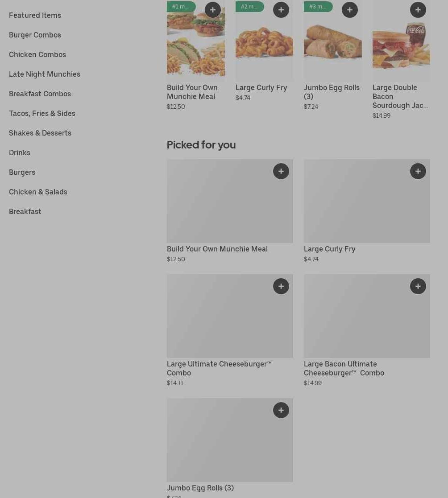This screenshot has width=448, height=498.
Task: Open Burger Combos category
Action: 35,35
